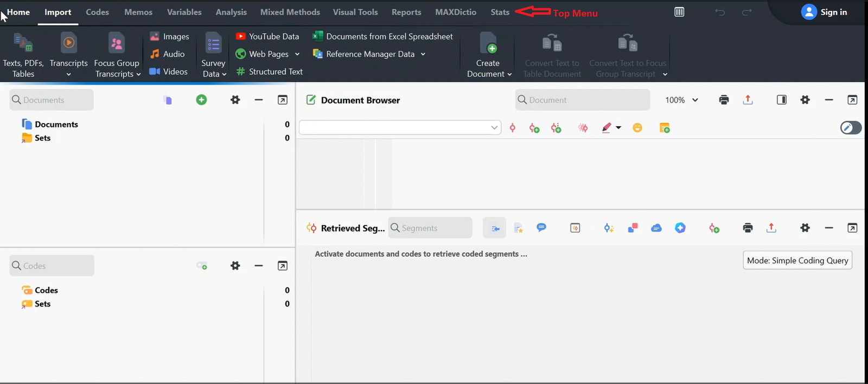Print the retrieved segments
Screen dimensions: 868x384
(748, 228)
